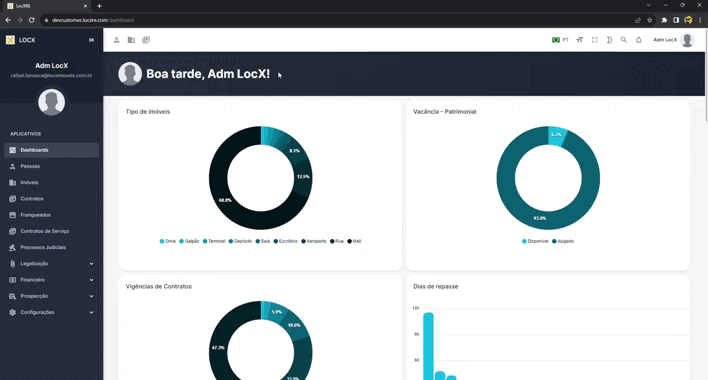Click the email address under Adm LocX

coord(51,75)
